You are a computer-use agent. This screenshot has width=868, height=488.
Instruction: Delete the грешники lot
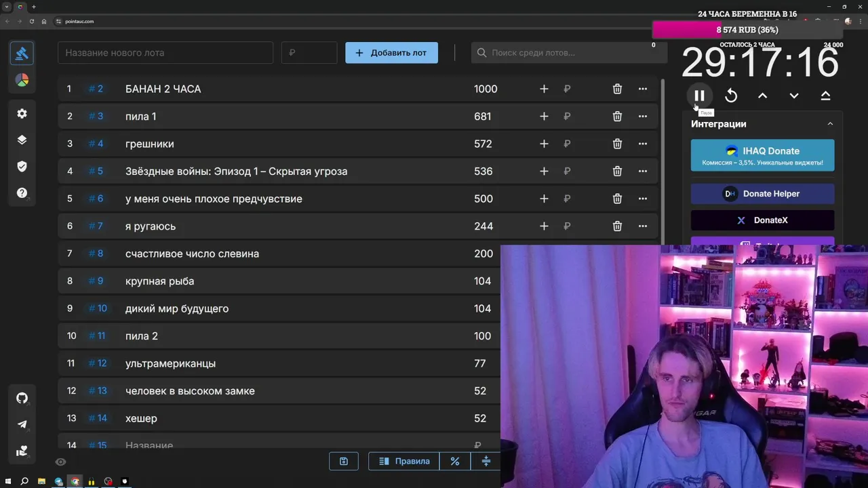click(617, 144)
